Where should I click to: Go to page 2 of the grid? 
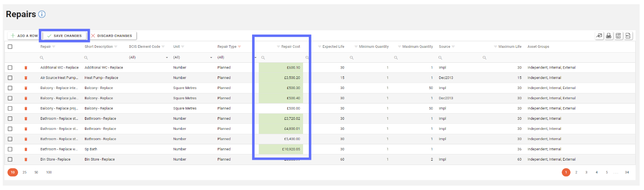click(576, 172)
